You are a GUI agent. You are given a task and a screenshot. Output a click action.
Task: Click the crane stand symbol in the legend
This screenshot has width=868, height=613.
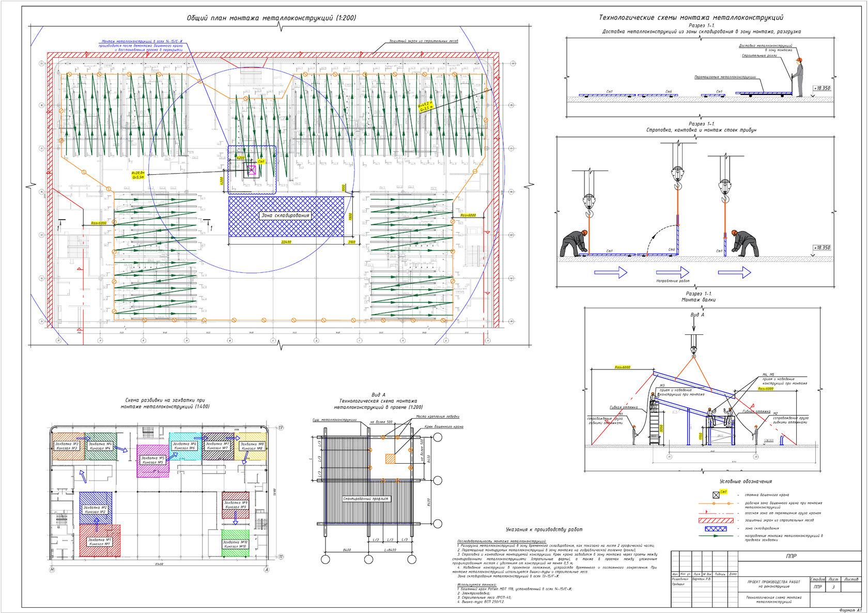tap(716, 495)
